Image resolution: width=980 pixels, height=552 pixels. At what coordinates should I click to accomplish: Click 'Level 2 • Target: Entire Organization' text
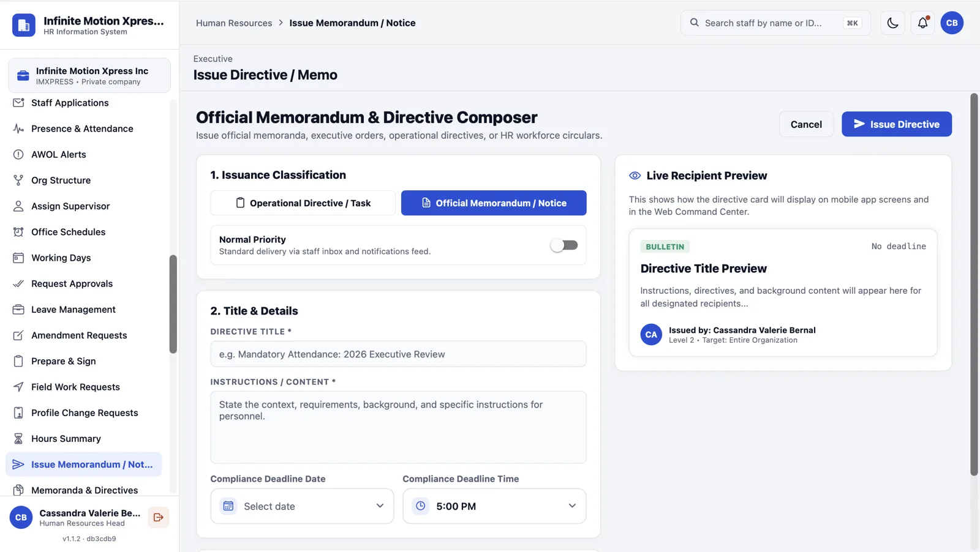(733, 340)
